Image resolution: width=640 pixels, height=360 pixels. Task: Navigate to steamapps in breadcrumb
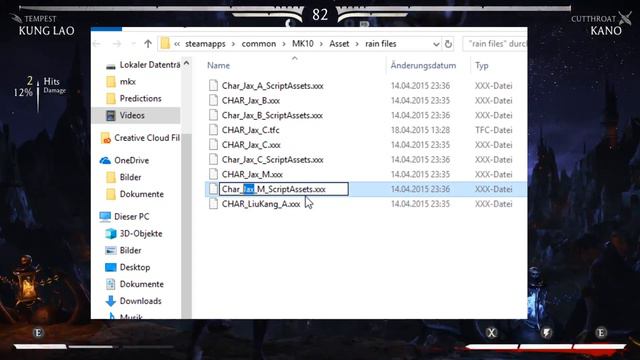205,44
